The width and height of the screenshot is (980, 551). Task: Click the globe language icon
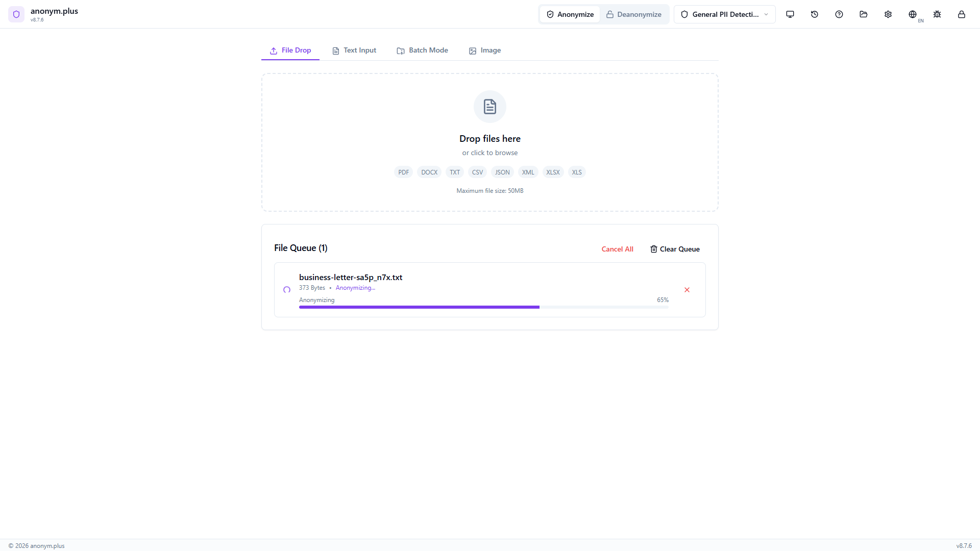pyautogui.click(x=913, y=14)
